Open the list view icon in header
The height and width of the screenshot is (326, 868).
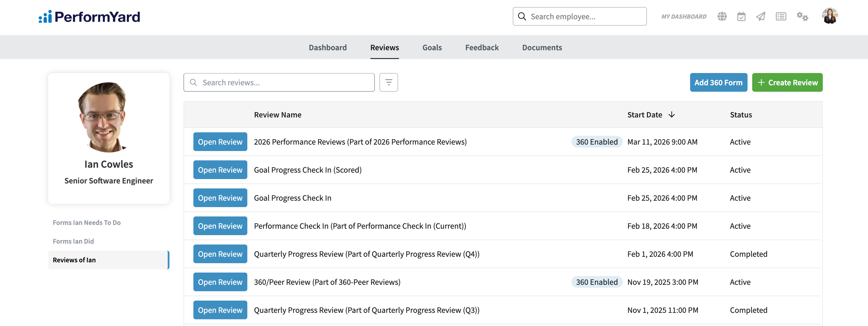tap(781, 17)
